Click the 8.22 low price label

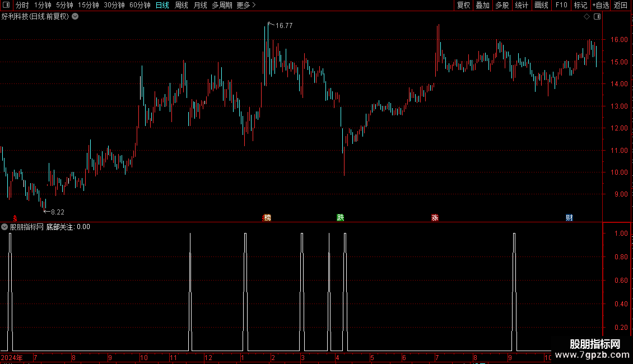point(58,212)
